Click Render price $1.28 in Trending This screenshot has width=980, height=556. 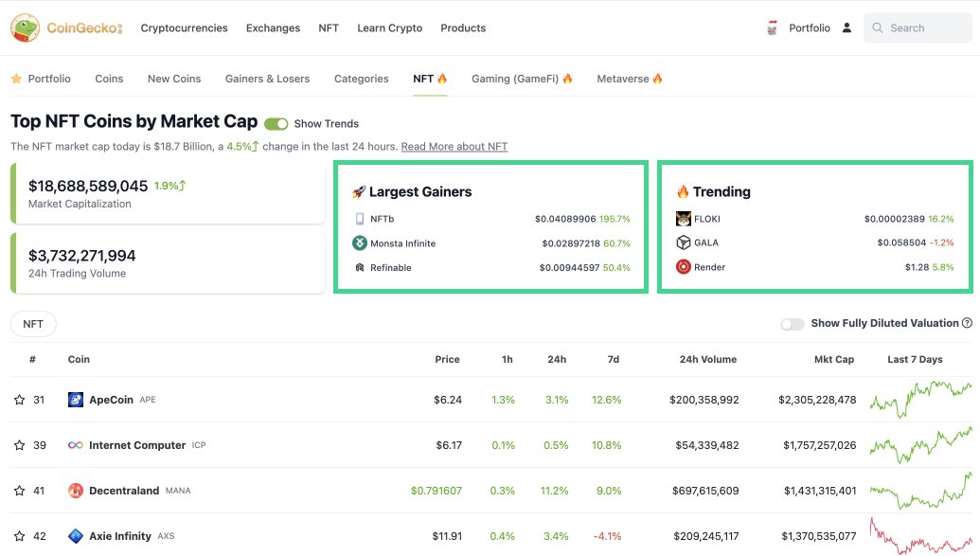(917, 267)
